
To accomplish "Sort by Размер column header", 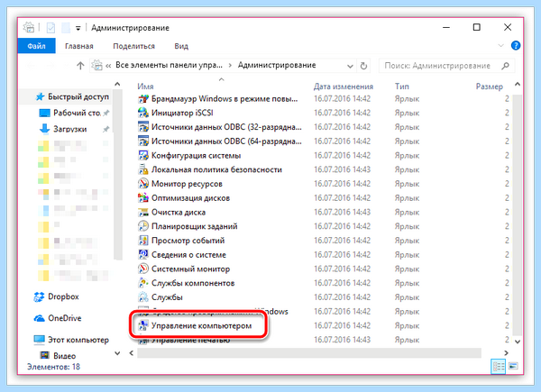I will [x=490, y=87].
